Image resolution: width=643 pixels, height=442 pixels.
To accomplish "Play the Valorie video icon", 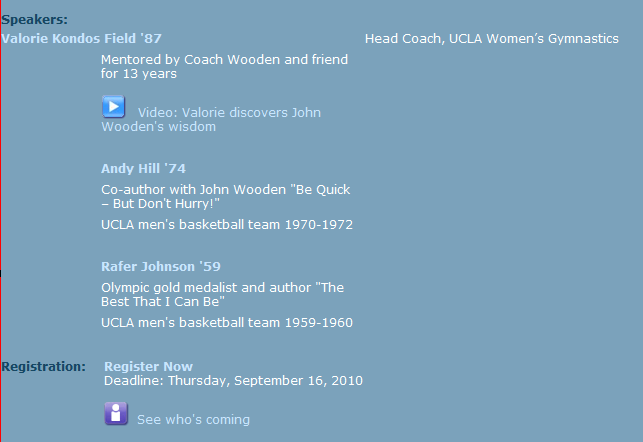I will tap(113, 107).
